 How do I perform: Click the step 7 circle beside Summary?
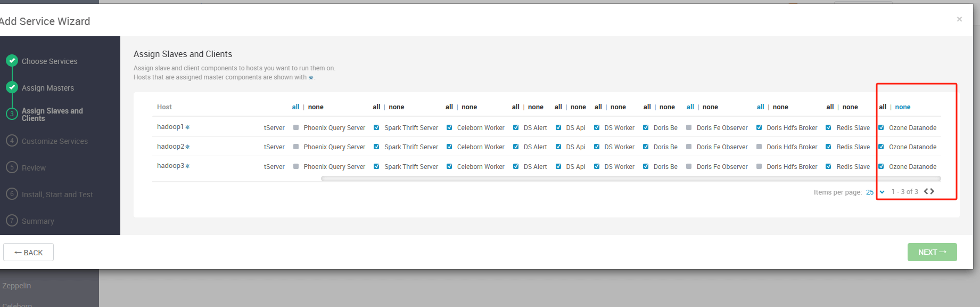[x=12, y=221]
